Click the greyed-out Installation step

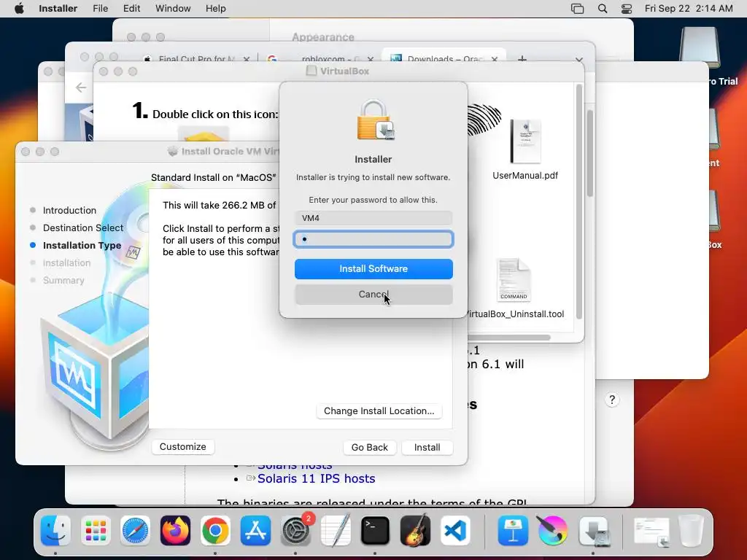tap(66, 262)
